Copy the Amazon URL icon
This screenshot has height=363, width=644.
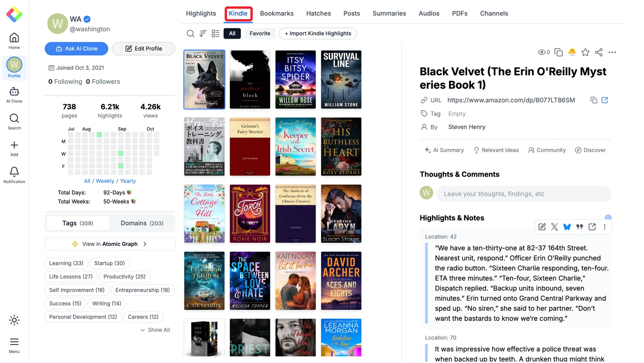pyautogui.click(x=594, y=100)
